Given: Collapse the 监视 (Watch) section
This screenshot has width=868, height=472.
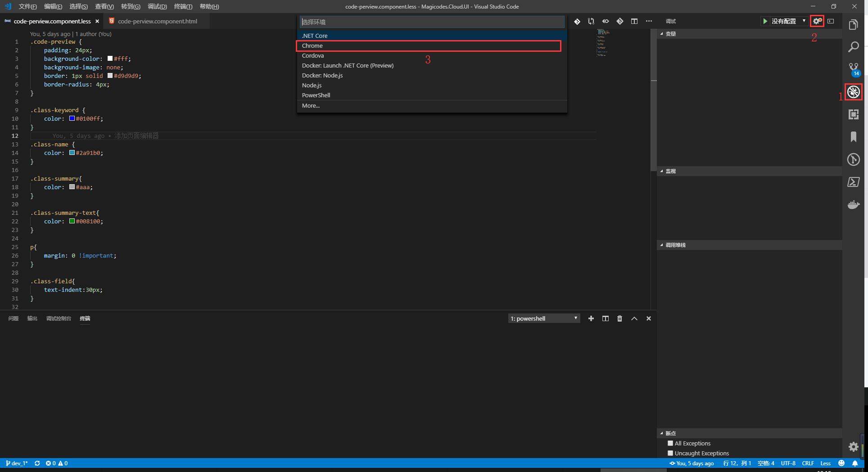Looking at the screenshot, I should [661, 171].
